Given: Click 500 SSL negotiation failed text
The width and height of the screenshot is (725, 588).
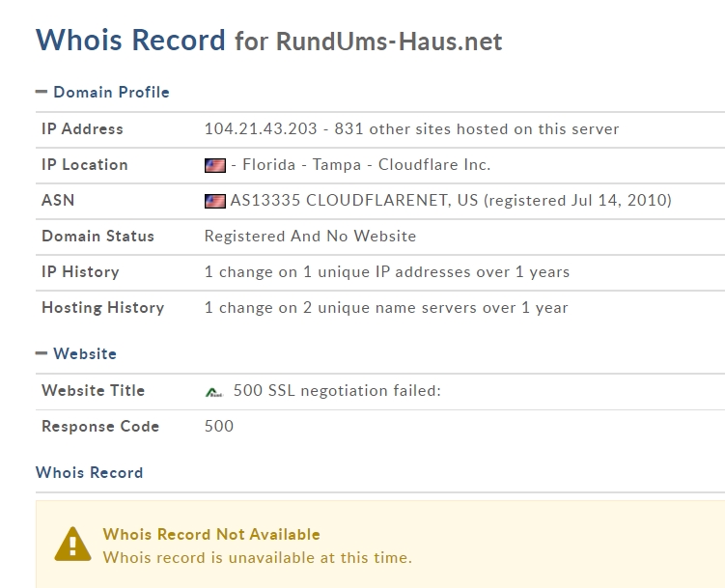Looking at the screenshot, I should pos(337,391).
